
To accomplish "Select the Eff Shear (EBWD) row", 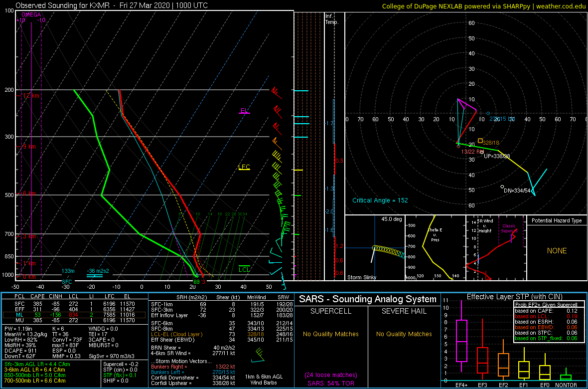I will 221,340.
